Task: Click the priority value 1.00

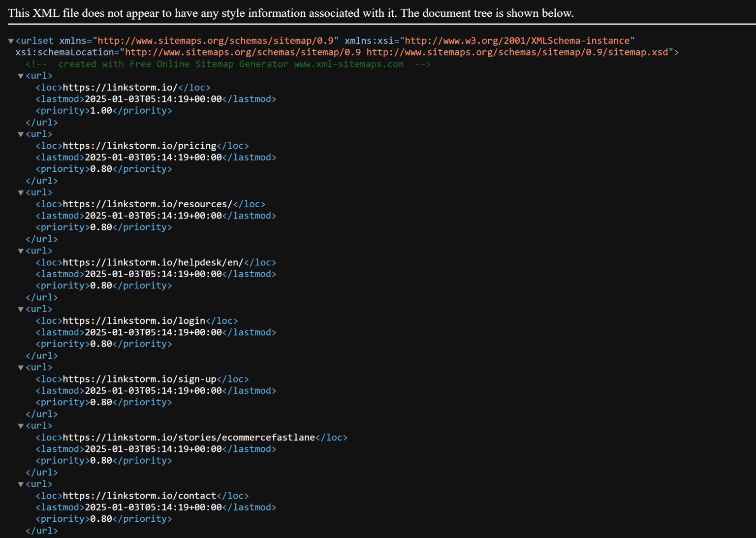Action: (101, 111)
